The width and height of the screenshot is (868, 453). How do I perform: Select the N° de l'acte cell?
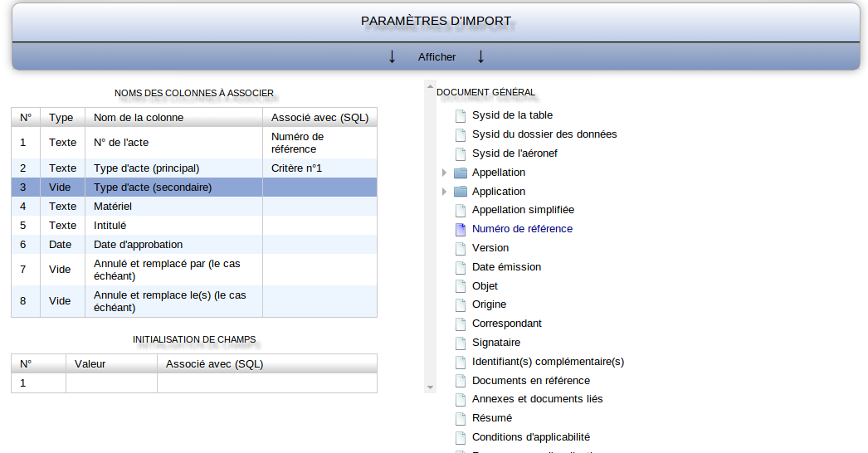(x=173, y=143)
